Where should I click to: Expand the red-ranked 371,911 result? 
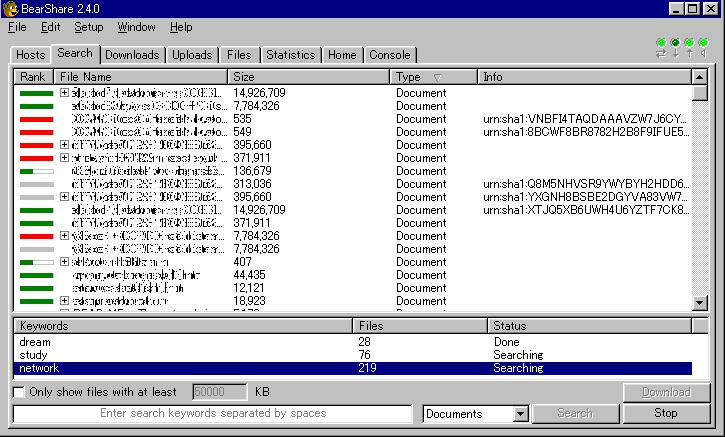pyautogui.click(x=64, y=158)
